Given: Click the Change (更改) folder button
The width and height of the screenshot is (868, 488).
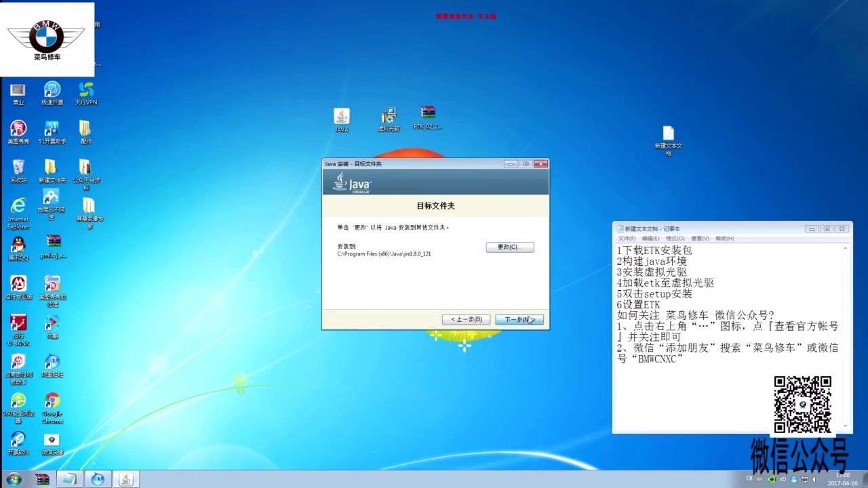Looking at the screenshot, I should (x=510, y=247).
